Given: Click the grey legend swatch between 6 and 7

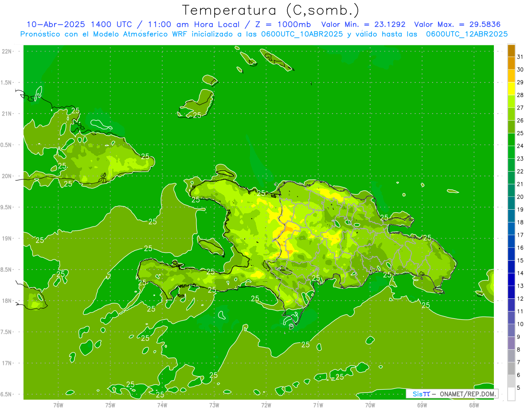Looking at the screenshot, I should pos(511,368).
